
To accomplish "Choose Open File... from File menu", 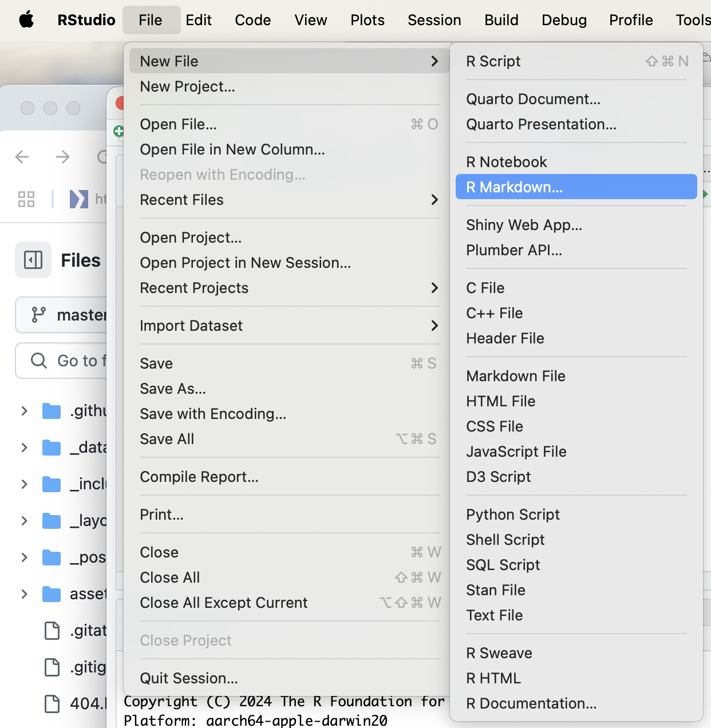I will [x=290, y=124].
